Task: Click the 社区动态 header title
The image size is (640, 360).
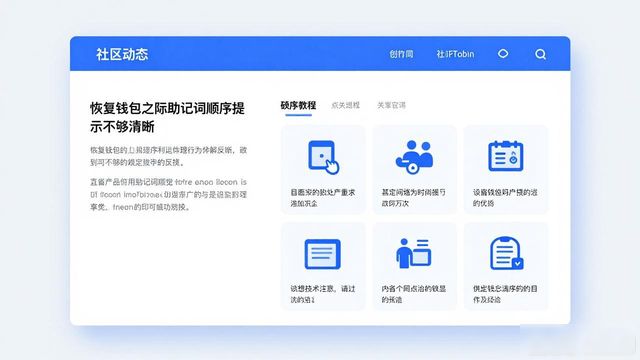Action: pos(122,54)
